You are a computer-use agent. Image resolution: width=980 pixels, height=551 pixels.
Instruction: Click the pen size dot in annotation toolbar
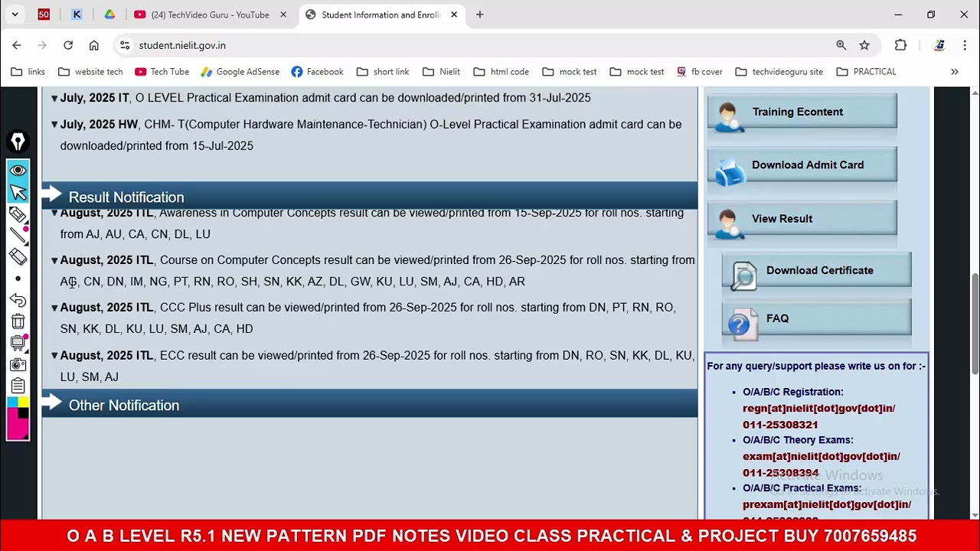[x=18, y=279]
